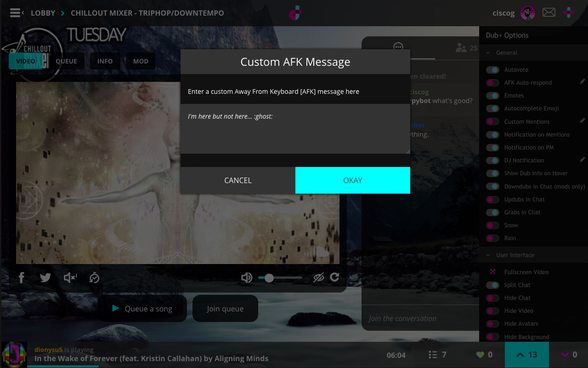Screen dimensions: 588x368
Task: Edit the DJ Notification pencil icon
Action: [x=582, y=159]
